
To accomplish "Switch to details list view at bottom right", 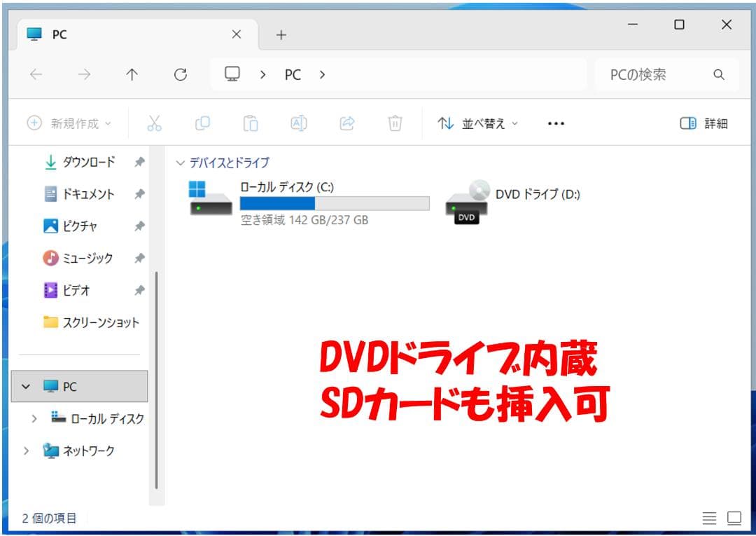I will 709,518.
